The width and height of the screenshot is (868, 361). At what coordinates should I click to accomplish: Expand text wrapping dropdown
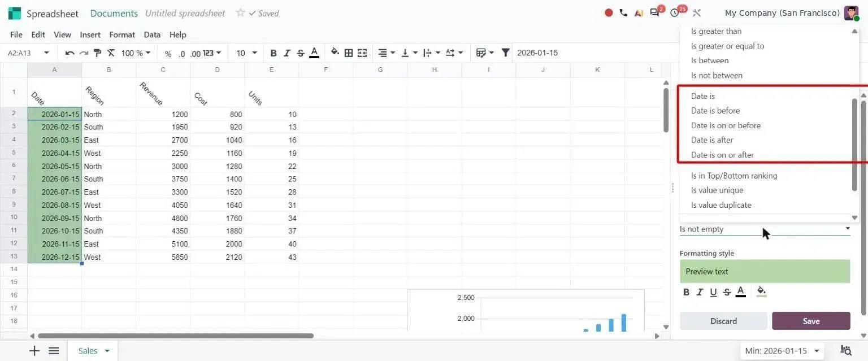pyautogui.click(x=432, y=53)
